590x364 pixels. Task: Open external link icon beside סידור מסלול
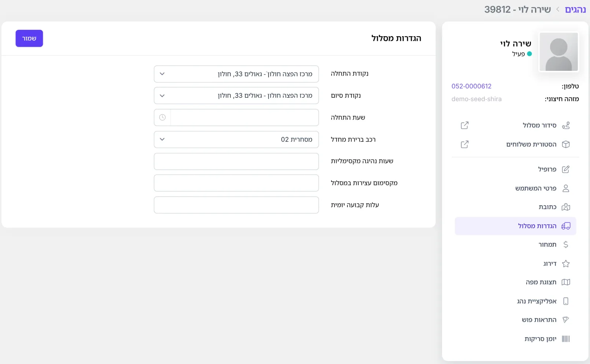tap(465, 125)
